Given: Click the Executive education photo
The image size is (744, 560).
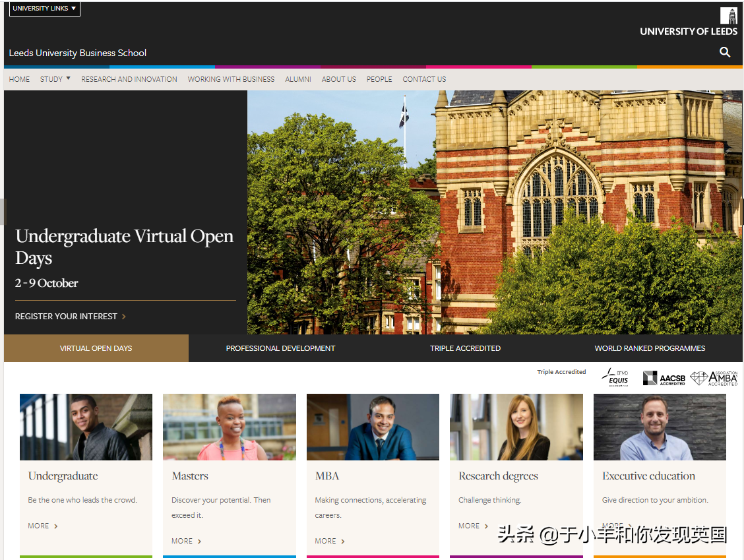Looking at the screenshot, I should 660,427.
